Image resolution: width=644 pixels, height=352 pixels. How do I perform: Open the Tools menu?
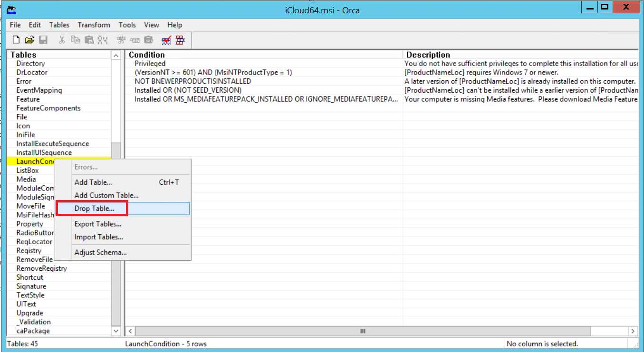[x=127, y=25]
